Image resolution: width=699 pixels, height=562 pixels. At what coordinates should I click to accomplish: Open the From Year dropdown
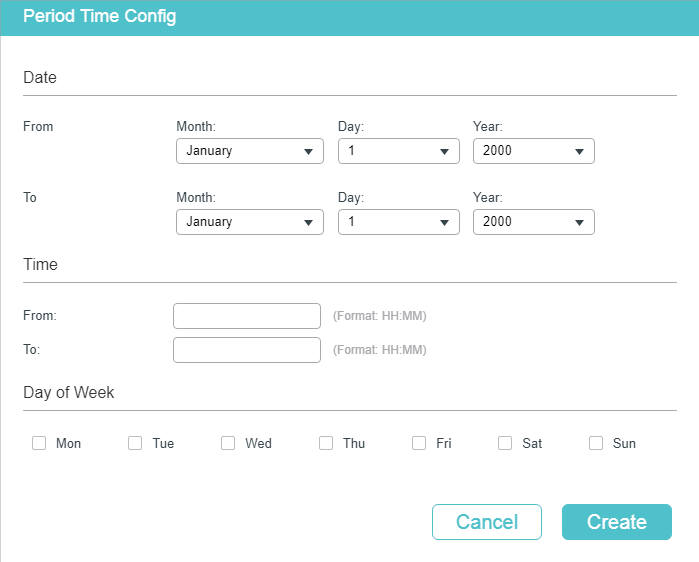[x=534, y=151]
